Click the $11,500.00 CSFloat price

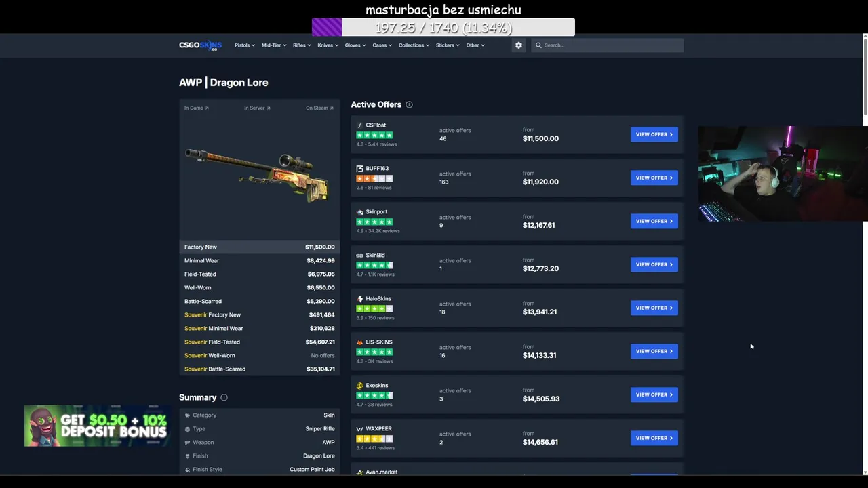pyautogui.click(x=540, y=138)
